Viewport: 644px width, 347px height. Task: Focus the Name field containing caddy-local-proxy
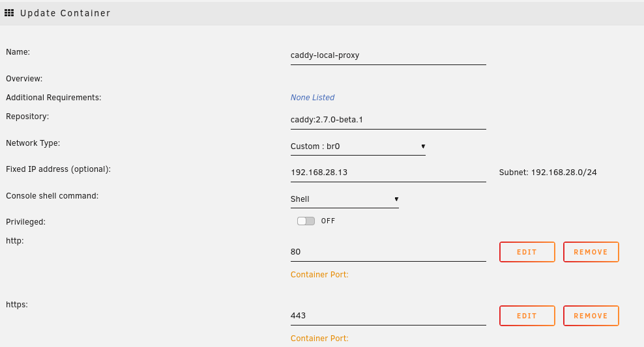[x=388, y=55]
